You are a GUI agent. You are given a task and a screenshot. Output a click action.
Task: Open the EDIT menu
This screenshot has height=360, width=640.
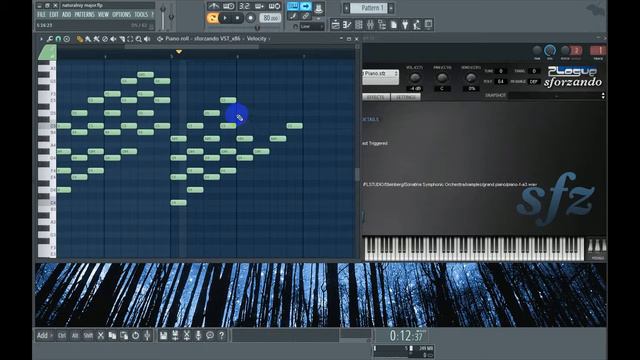tap(53, 15)
